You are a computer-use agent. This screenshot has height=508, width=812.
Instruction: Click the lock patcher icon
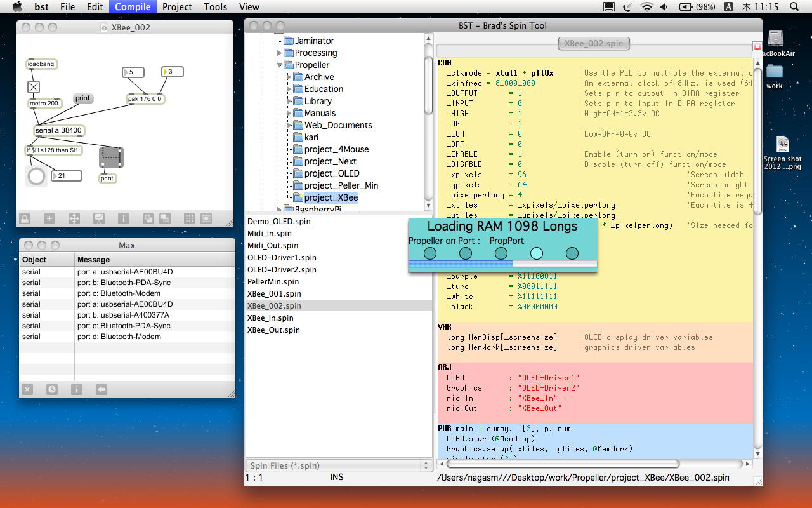(x=25, y=218)
